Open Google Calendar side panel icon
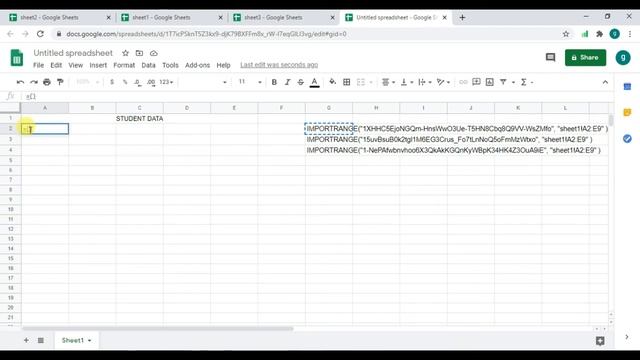The image size is (640, 360). (x=627, y=87)
